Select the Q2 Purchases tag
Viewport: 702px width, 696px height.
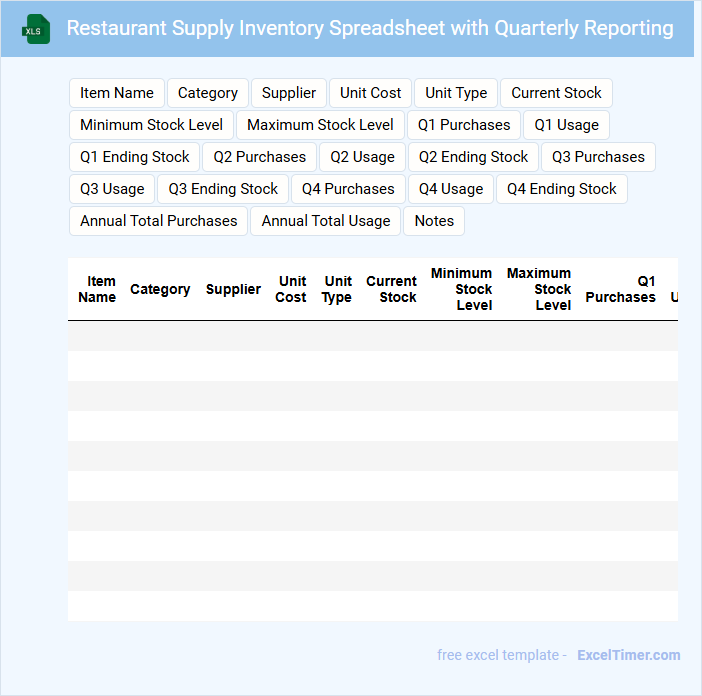(x=259, y=157)
